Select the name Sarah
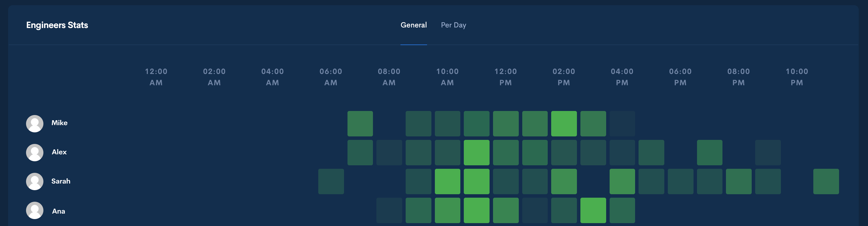This screenshot has width=868, height=226. pyautogui.click(x=61, y=181)
